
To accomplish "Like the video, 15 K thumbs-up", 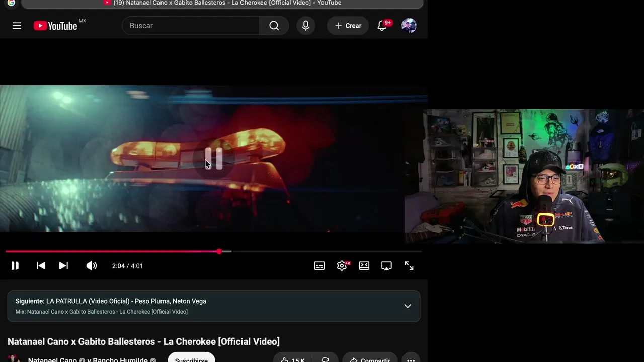I will (292, 358).
